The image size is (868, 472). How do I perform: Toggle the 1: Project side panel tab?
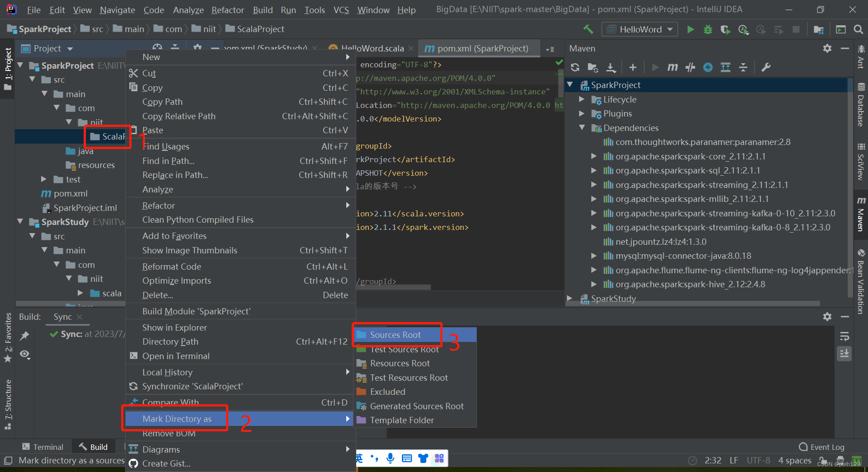coord(8,68)
